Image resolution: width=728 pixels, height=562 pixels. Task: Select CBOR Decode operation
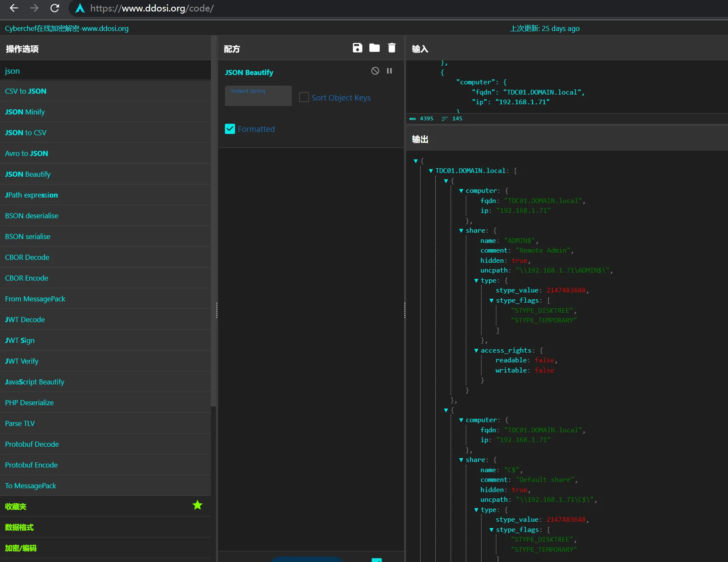click(105, 257)
